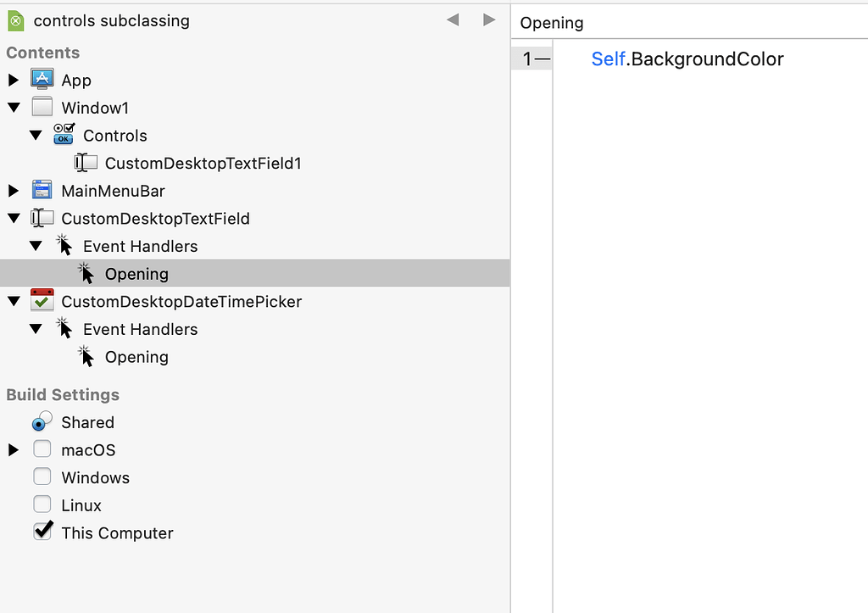This screenshot has height=613, width=868.
Task: Click the forward navigation arrow
Action: pos(489,19)
